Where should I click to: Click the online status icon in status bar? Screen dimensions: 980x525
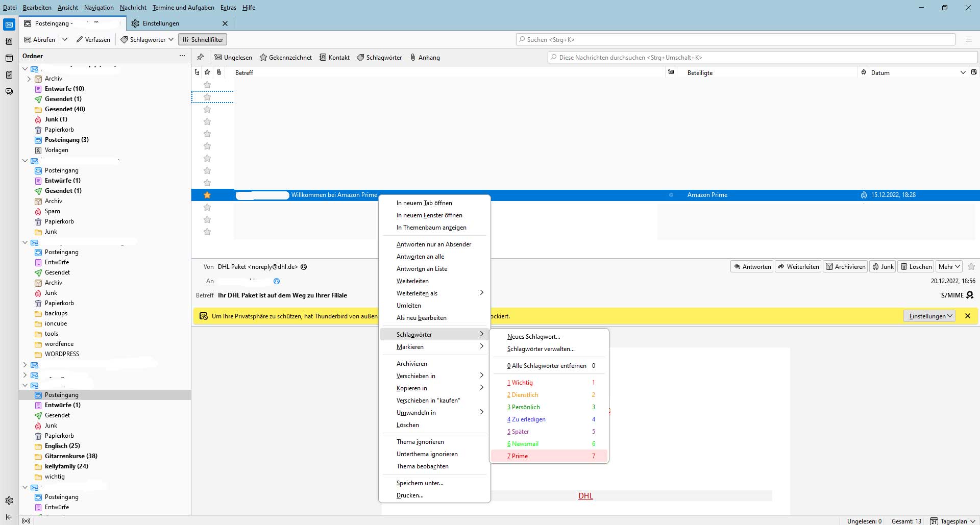click(26, 521)
